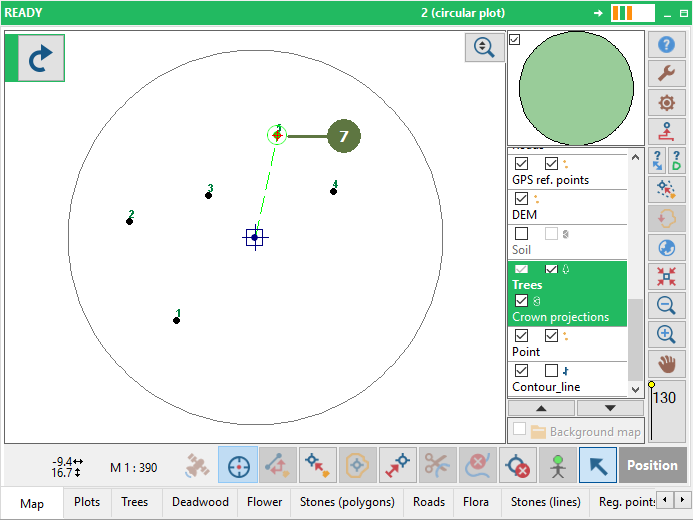Toggle the Contour_line second checkbox
Screen dimensions: 693x520
pyautogui.click(x=551, y=370)
